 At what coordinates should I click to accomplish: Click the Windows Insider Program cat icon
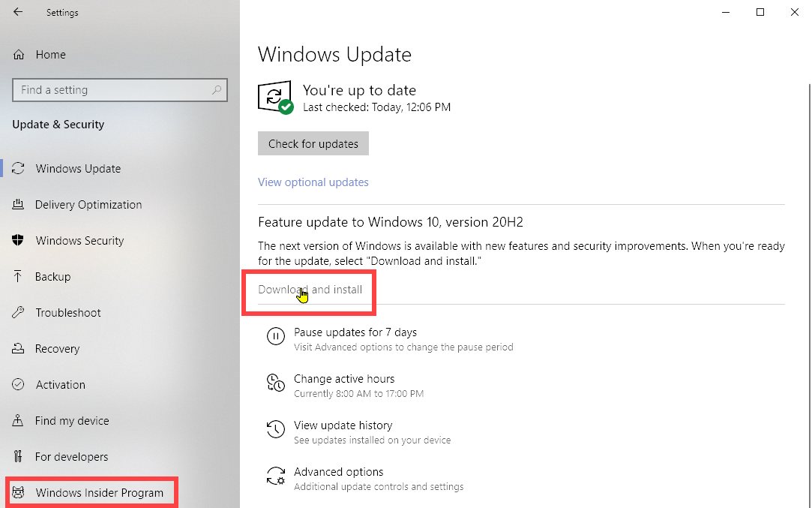(18, 492)
